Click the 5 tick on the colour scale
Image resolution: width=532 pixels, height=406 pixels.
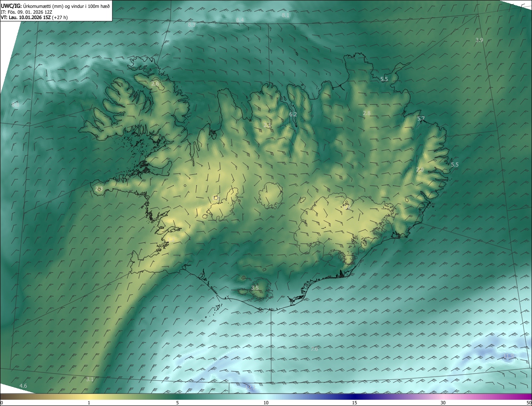click(177, 403)
